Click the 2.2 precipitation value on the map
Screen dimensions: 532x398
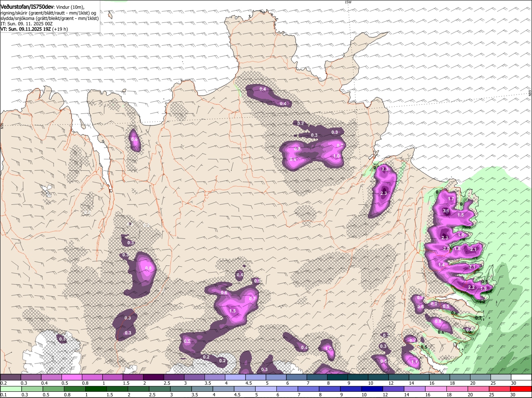click(x=471, y=287)
